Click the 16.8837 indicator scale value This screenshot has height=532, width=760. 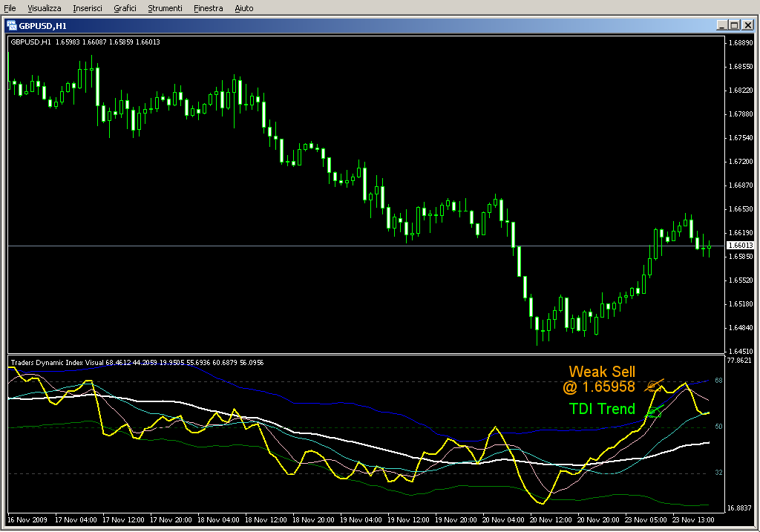coord(739,508)
